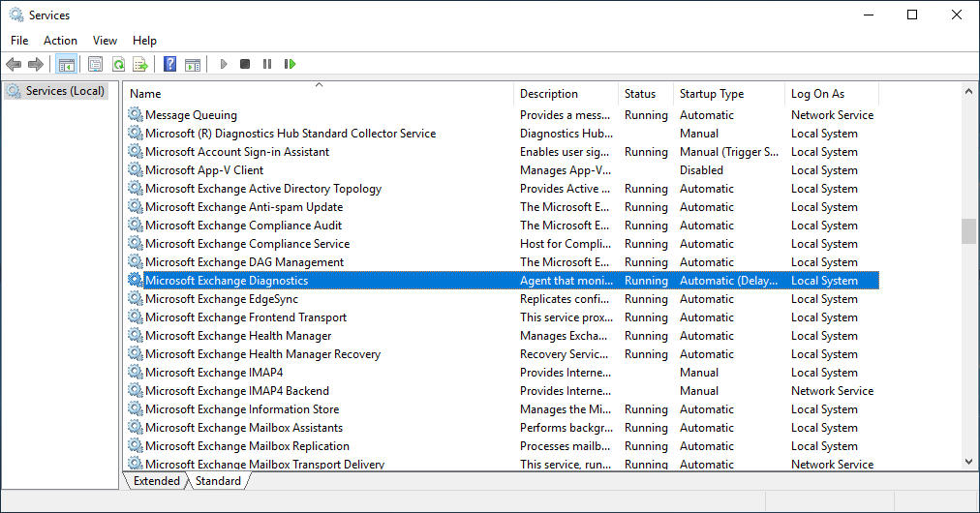The width and height of the screenshot is (980, 513).
Task: Select Microsoft Exchange Mailbox Assistants row
Action: click(x=503, y=428)
